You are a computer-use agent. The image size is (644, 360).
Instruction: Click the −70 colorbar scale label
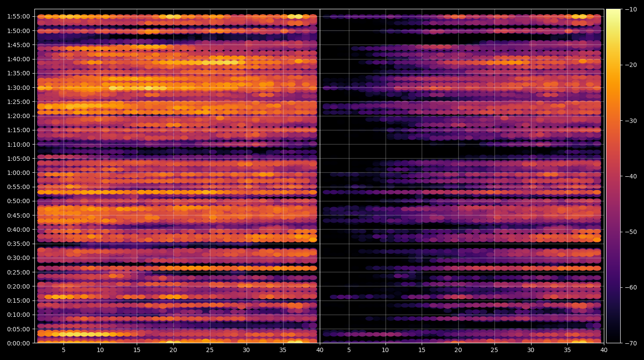pos(631,343)
